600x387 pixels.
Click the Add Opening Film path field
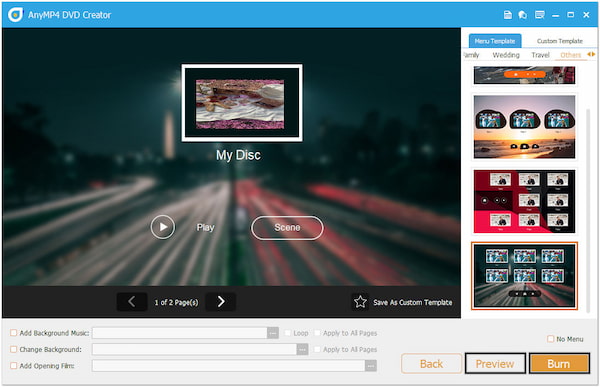click(228, 366)
